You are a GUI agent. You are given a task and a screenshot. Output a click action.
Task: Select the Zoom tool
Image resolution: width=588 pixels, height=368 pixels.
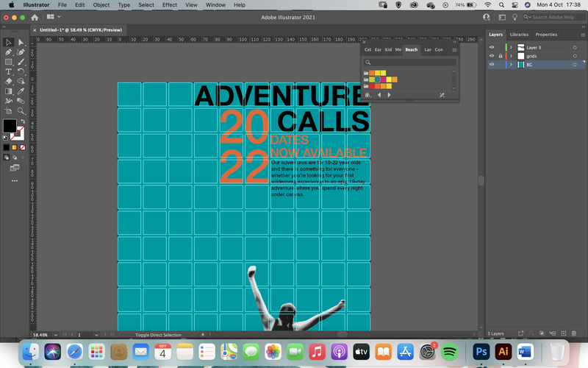pos(21,111)
